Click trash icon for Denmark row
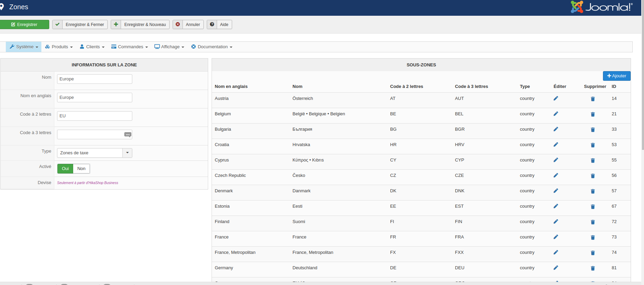 (592, 191)
